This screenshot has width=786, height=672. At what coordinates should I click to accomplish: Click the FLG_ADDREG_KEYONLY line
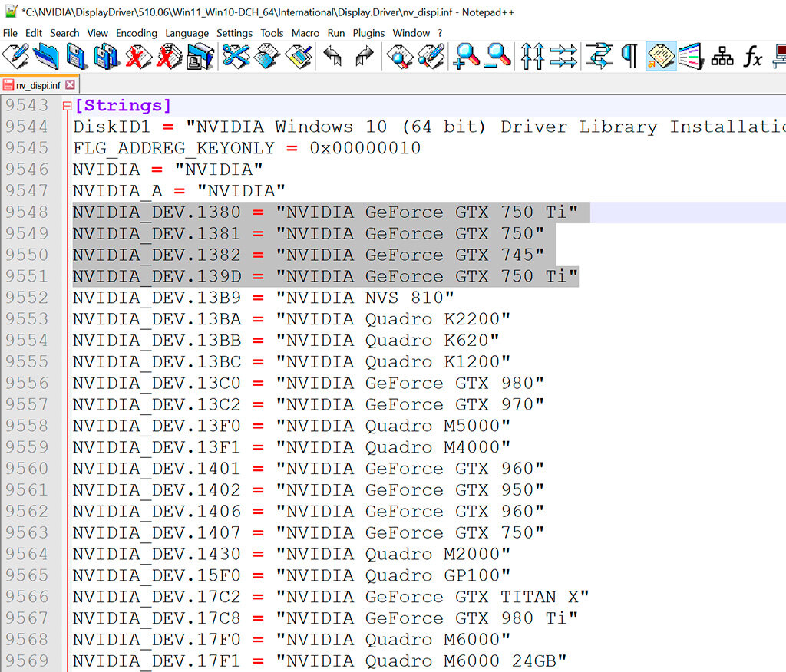point(246,148)
